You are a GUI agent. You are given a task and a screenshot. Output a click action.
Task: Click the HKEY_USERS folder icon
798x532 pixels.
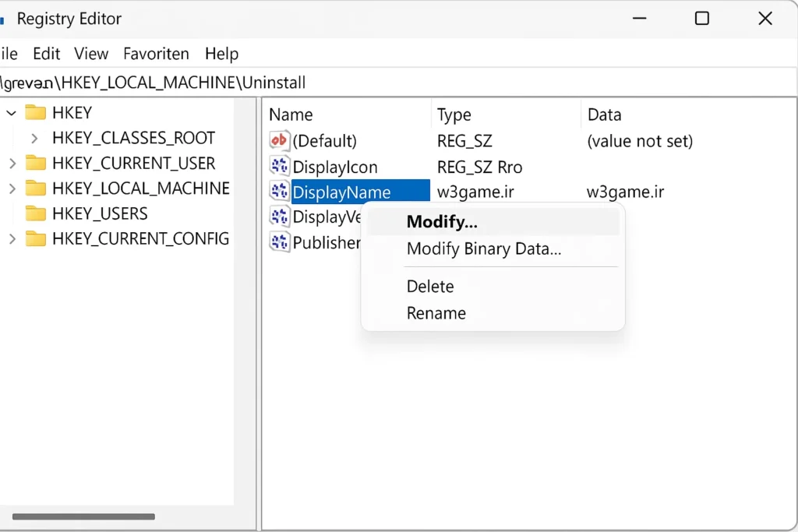pos(36,213)
